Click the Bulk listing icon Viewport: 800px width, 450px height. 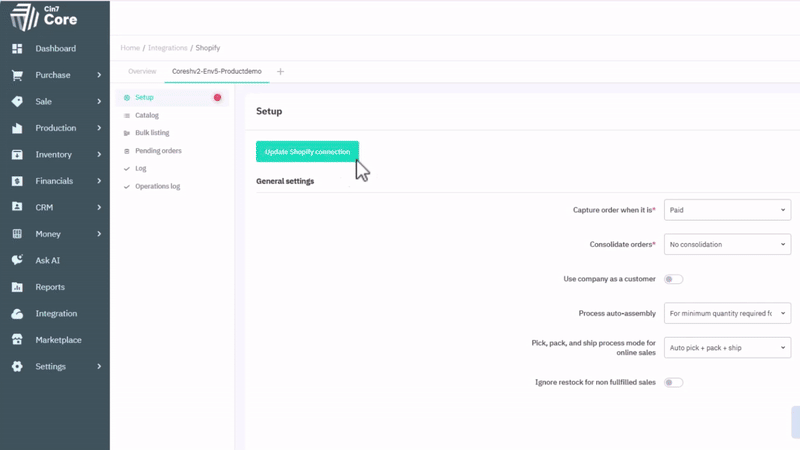[x=127, y=133]
